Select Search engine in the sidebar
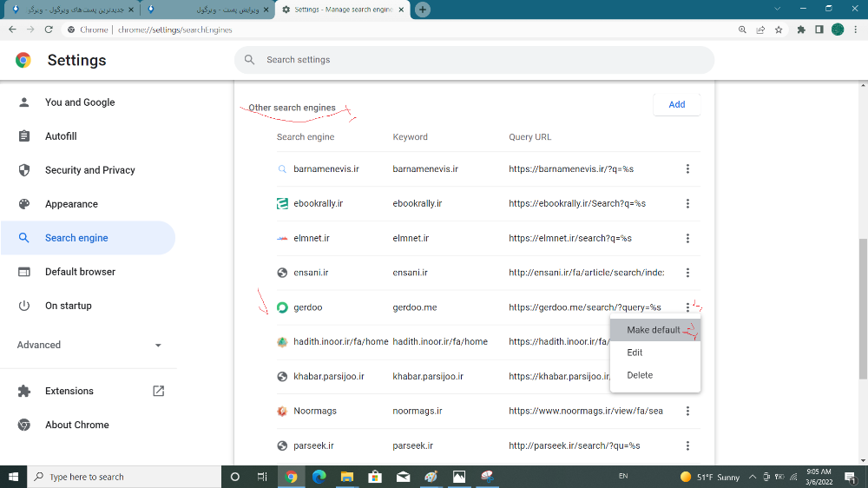Screen dimensions: 868x488 pos(89,238)
